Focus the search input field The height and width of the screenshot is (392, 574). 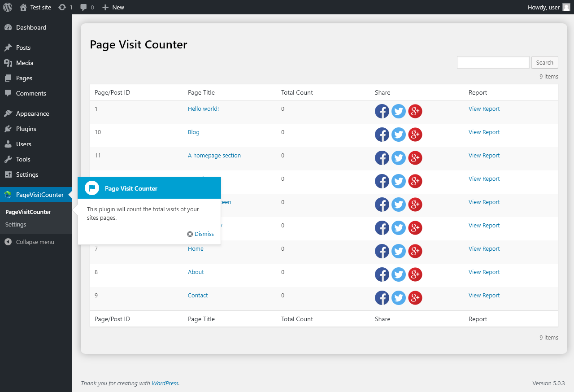(493, 62)
